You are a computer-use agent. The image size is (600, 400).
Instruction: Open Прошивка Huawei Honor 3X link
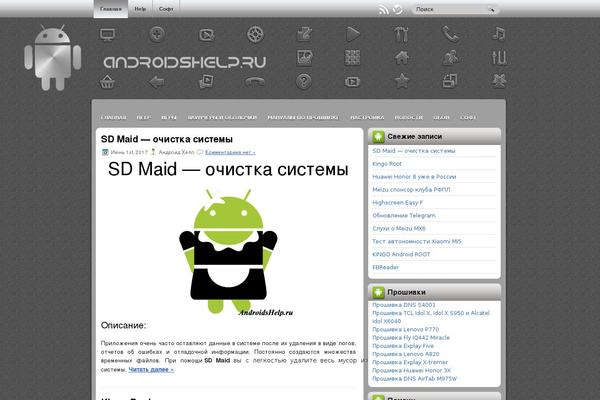411,371
